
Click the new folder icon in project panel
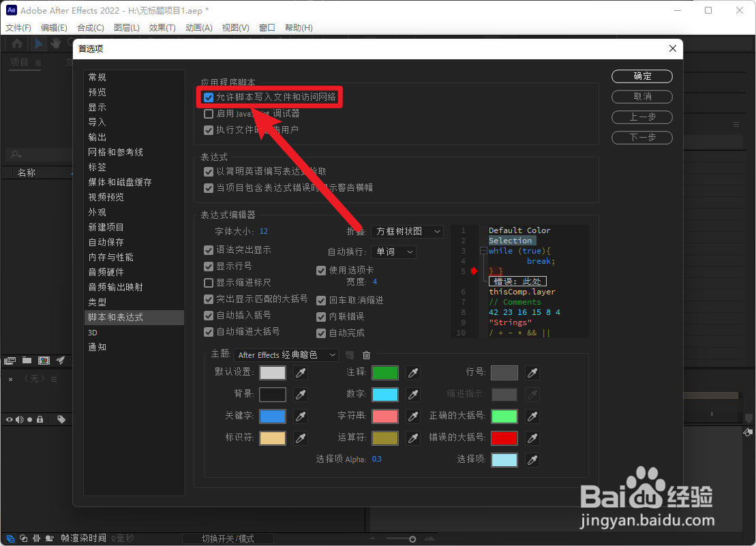[27, 360]
